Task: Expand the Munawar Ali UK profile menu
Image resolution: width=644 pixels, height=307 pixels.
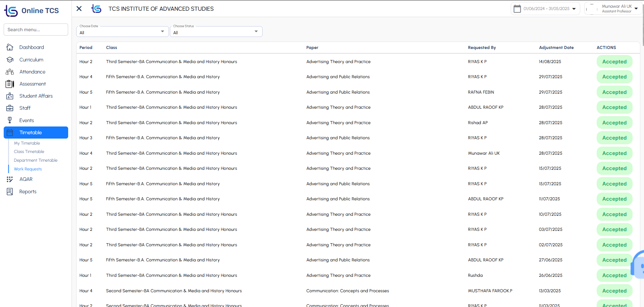Action: pyautogui.click(x=613, y=9)
